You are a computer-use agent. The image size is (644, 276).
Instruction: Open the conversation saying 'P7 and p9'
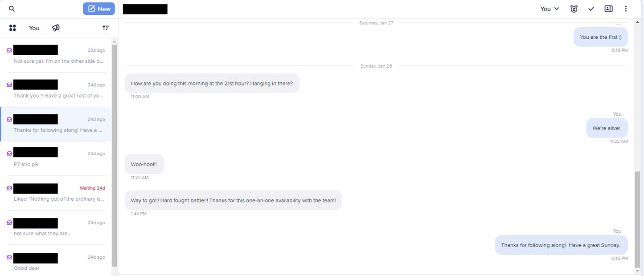[x=58, y=164]
